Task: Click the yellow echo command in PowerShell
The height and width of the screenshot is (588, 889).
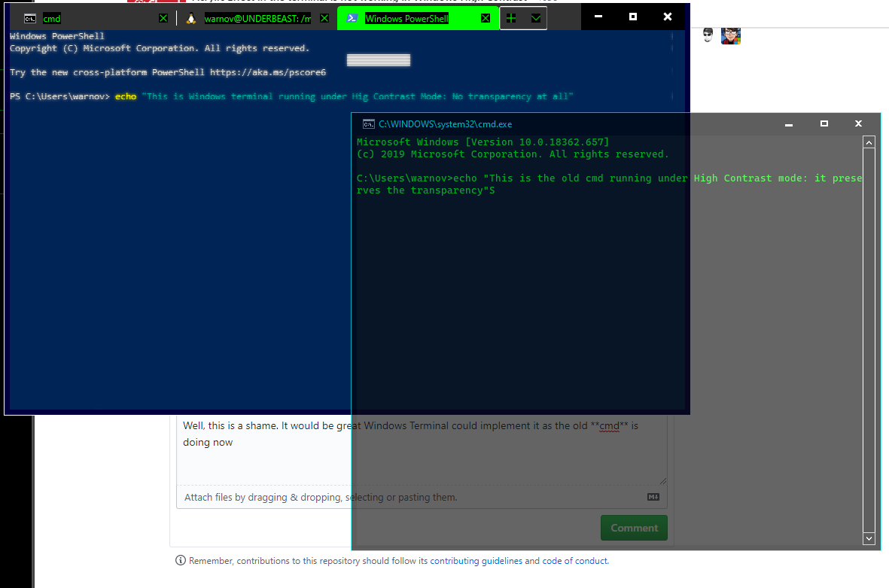Action: click(125, 96)
